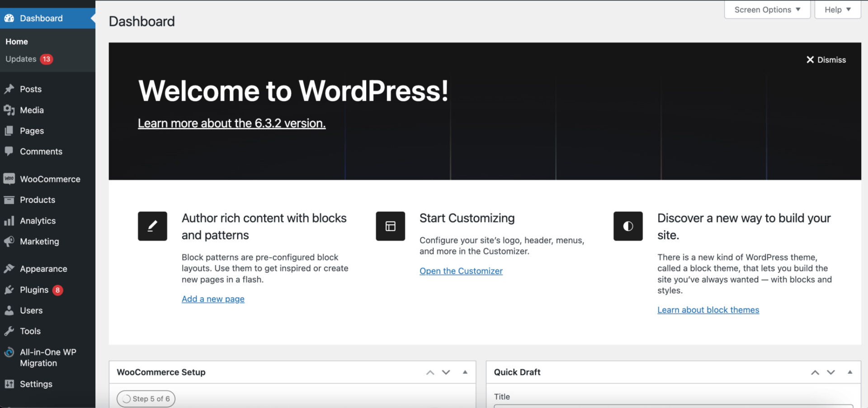Select the Tools wrench icon
The width and height of the screenshot is (868, 408).
point(9,331)
